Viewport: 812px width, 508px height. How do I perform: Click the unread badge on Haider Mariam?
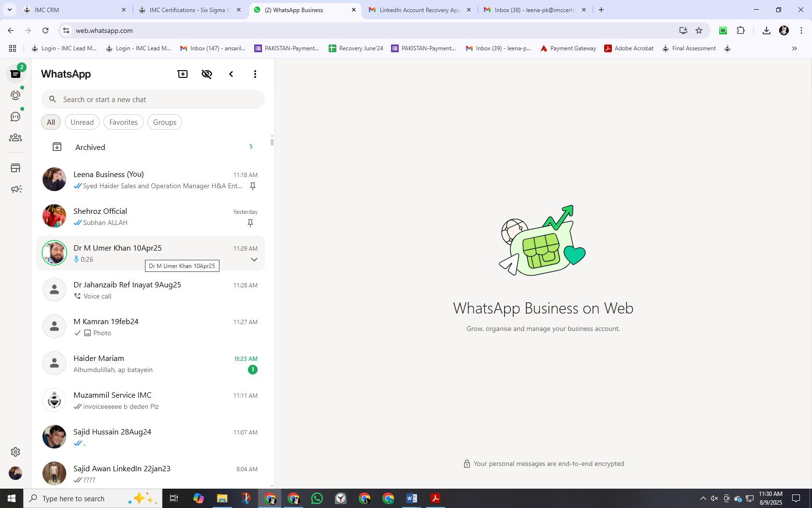pyautogui.click(x=253, y=370)
